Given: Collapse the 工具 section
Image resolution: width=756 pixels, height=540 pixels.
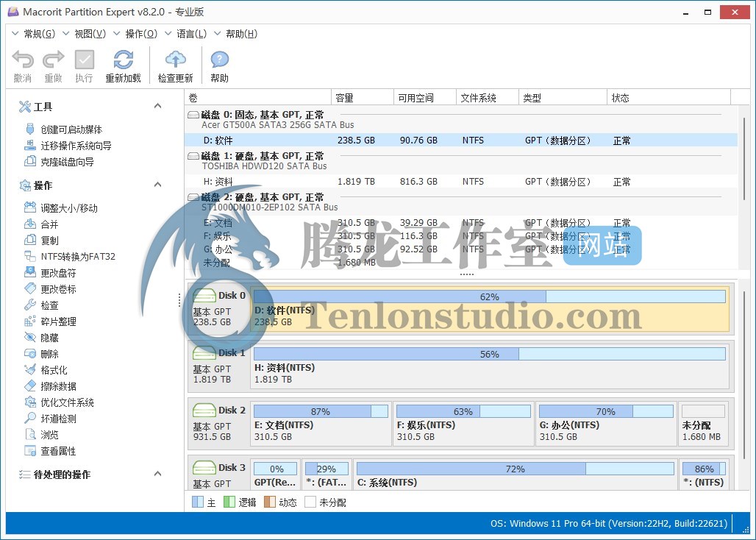Looking at the screenshot, I should [x=157, y=107].
